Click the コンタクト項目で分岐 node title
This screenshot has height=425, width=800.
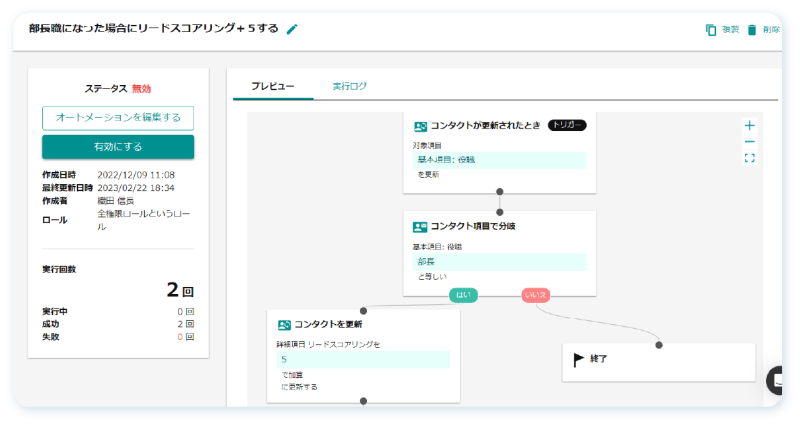click(x=473, y=226)
